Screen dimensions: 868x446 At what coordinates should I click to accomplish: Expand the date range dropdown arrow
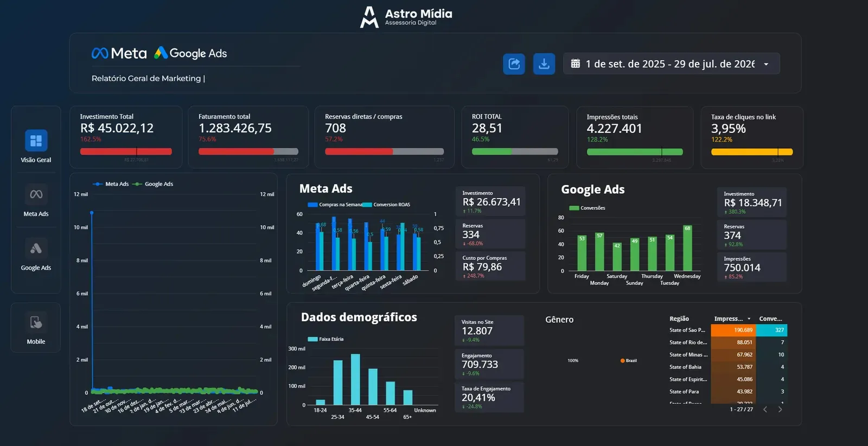(x=766, y=64)
